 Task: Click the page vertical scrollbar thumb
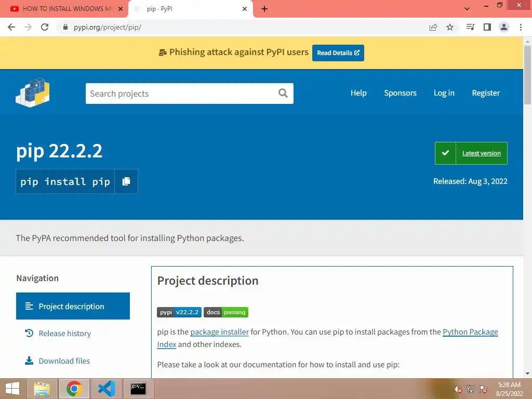(527, 75)
